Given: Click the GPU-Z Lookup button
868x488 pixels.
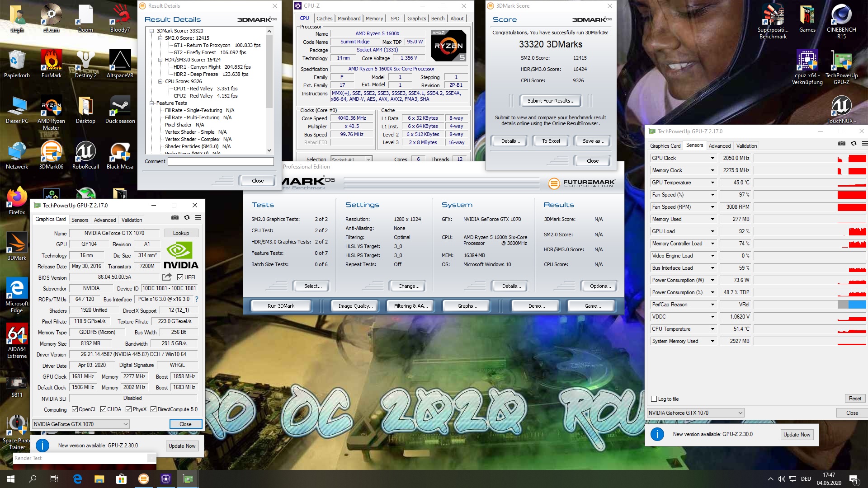Looking at the screenshot, I should point(181,233).
